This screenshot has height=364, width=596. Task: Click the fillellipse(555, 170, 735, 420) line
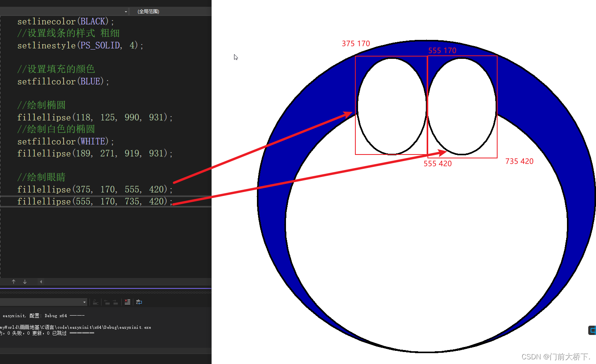tap(95, 201)
